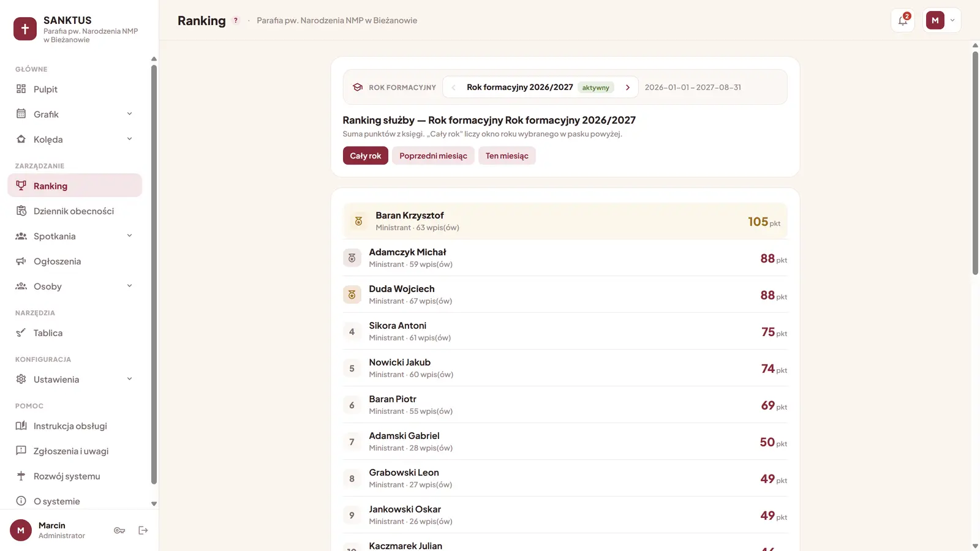Select the Cały rok filter
This screenshot has width=980, height=551.
tap(366, 156)
